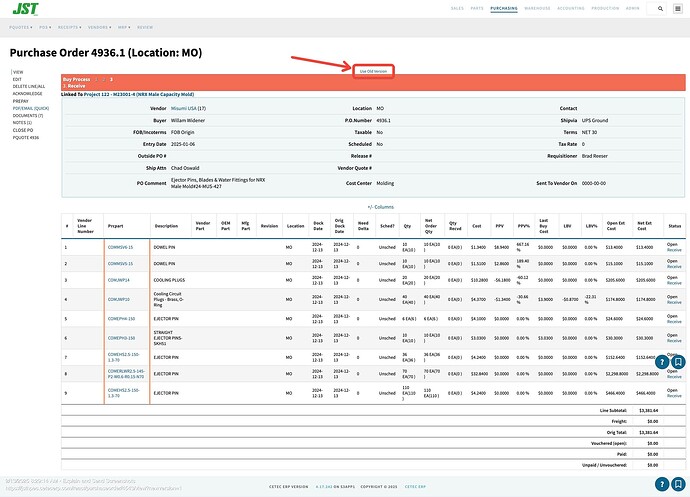Click CLOSE PO in the sidebar
This screenshot has height=497, width=690.
coord(22,130)
